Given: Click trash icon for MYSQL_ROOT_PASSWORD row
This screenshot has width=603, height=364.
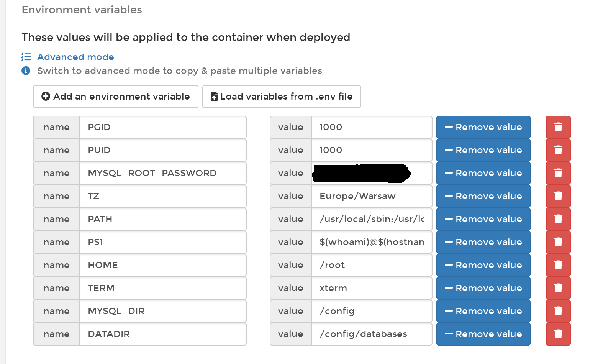Looking at the screenshot, I should click(558, 173).
